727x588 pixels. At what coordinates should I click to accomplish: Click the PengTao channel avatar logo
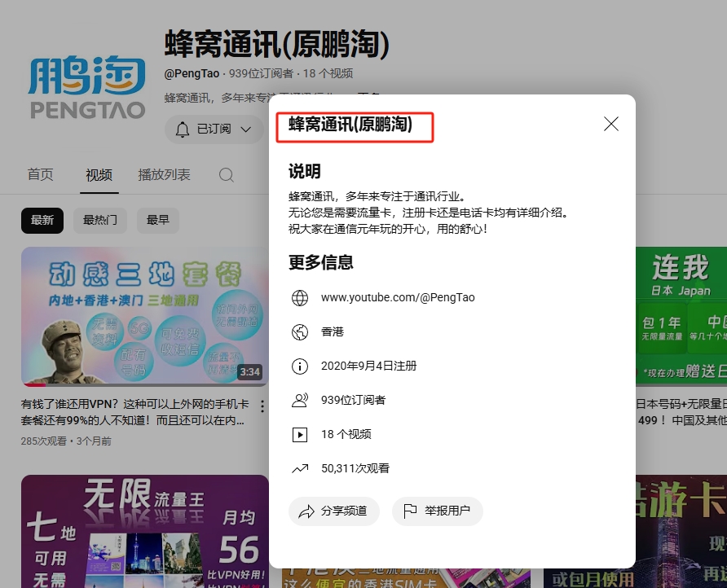pos(87,87)
